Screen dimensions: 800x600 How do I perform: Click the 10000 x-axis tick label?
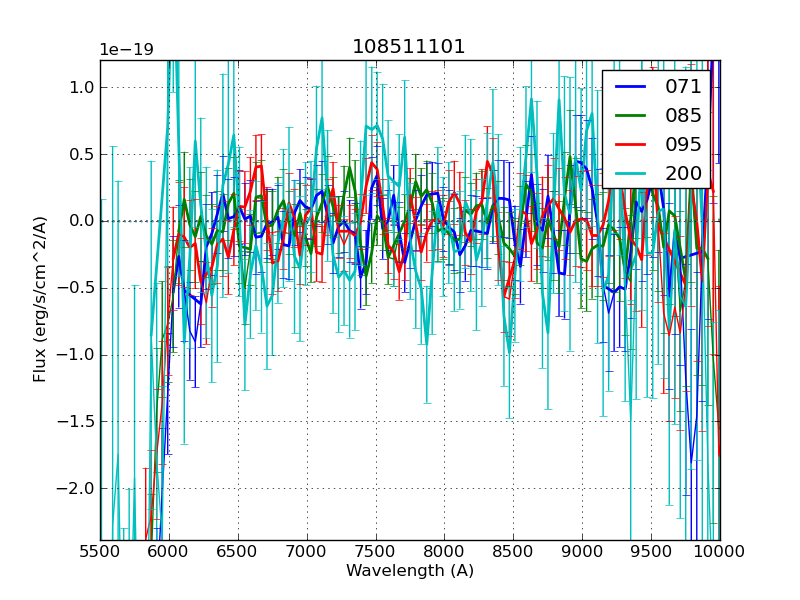(x=719, y=551)
